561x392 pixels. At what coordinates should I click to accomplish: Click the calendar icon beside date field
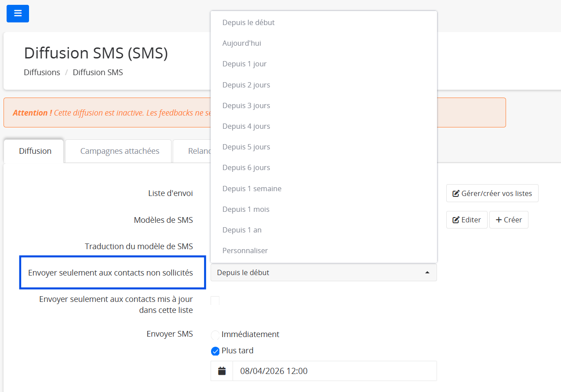[222, 371]
